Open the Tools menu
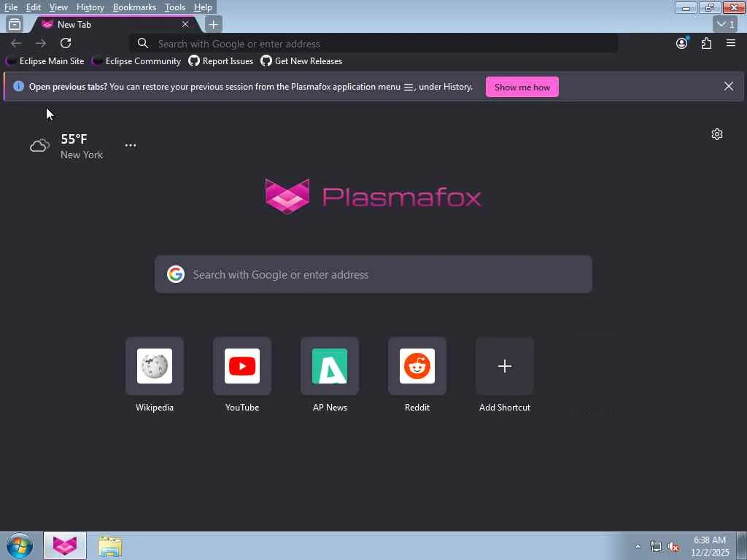The width and height of the screenshot is (747, 560). pos(175,7)
